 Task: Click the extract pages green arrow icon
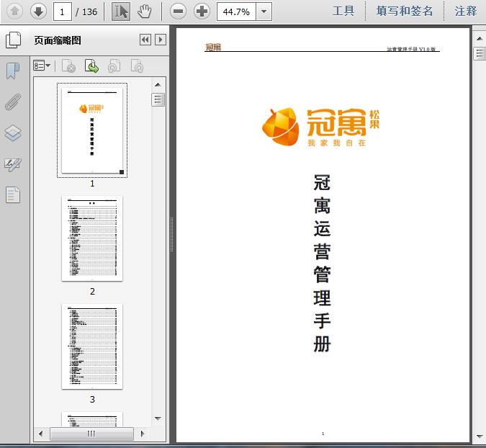tap(91, 66)
